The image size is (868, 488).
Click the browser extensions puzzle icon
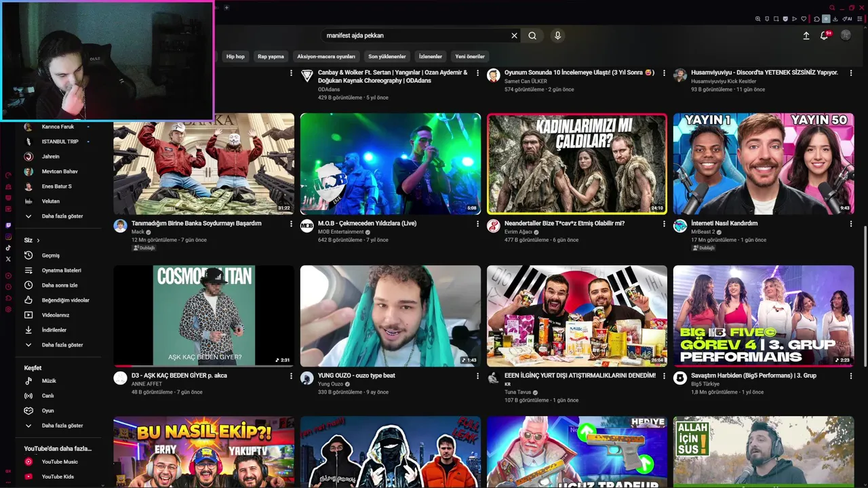(x=817, y=19)
